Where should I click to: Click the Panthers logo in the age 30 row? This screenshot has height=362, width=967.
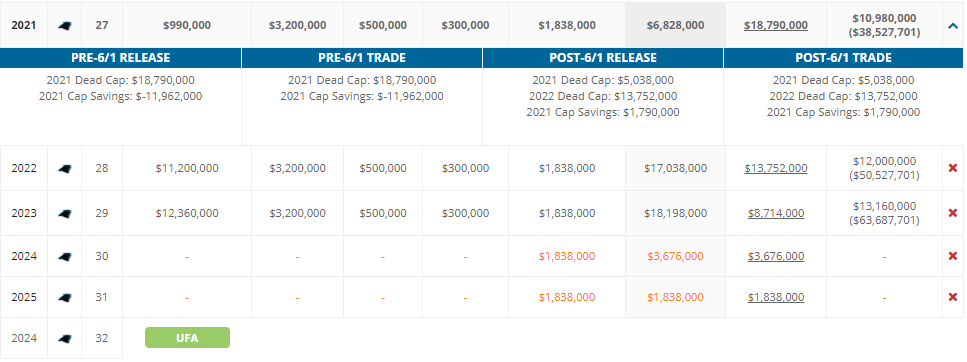[64, 256]
